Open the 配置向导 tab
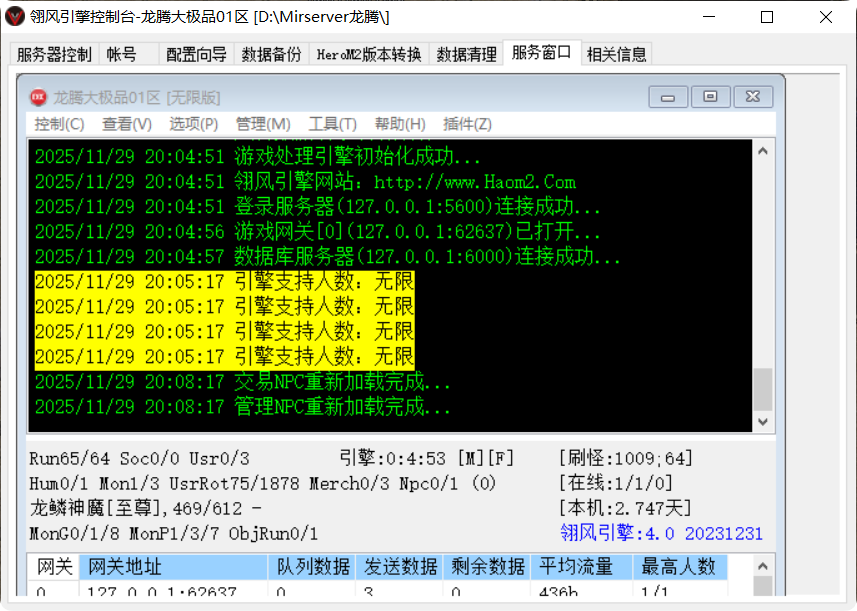This screenshot has width=857, height=611. coord(194,55)
